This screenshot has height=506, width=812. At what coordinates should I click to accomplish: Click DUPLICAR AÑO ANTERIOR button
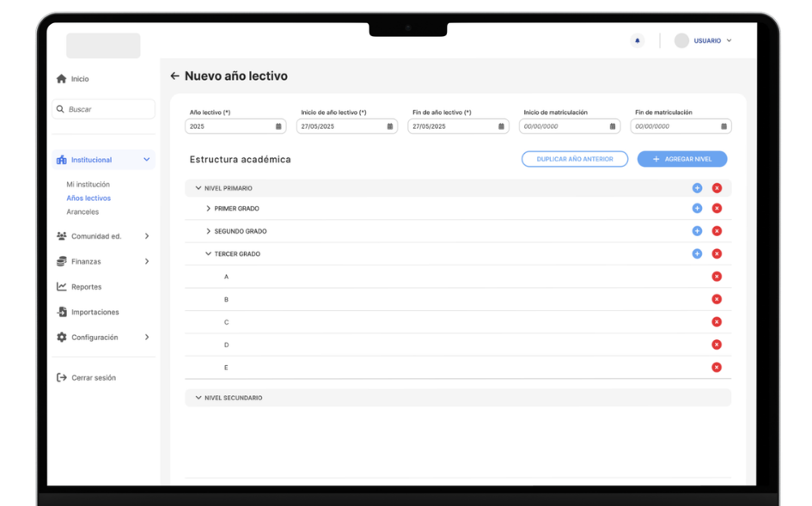click(575, 159)
